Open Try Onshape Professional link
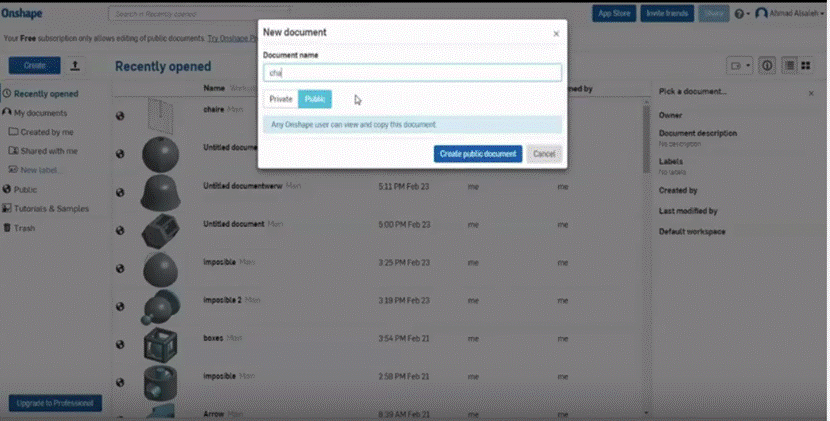The height and width of the screenshot is (421, 830). click(232, 39)
